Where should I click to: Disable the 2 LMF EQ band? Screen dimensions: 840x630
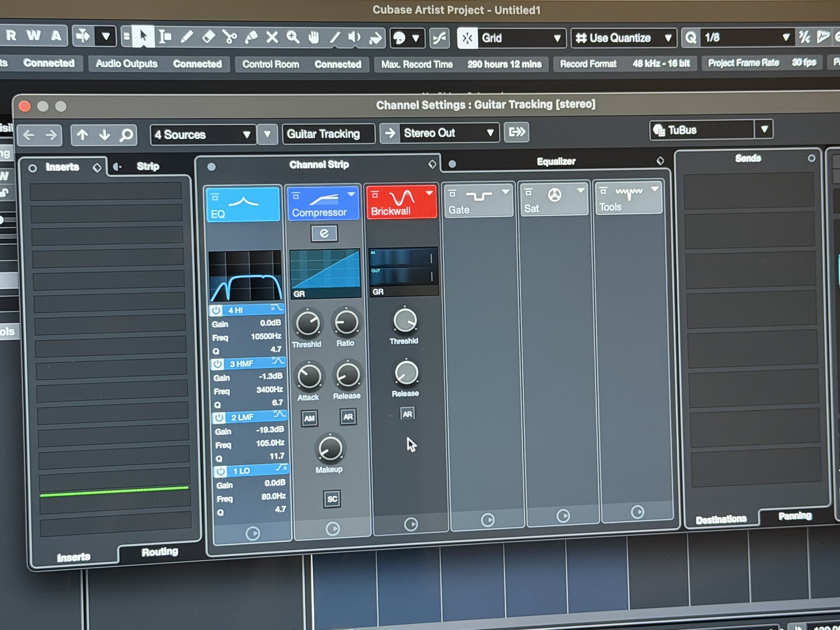click(x=219, y=417)
